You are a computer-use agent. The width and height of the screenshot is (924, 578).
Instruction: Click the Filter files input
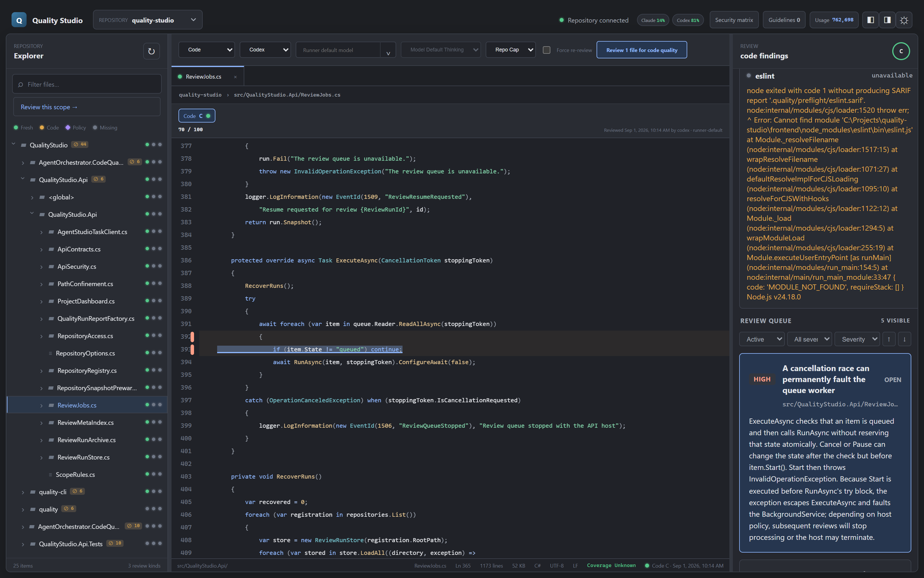(87, 84)
